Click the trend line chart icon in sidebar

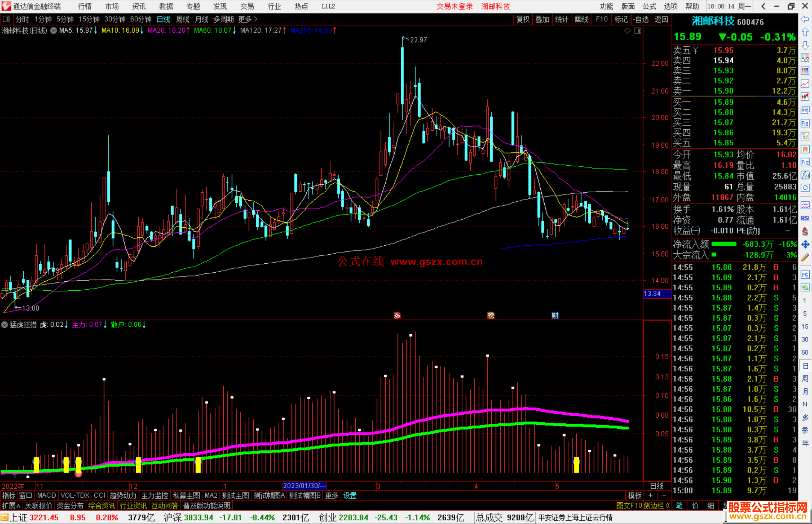point(805,84)
